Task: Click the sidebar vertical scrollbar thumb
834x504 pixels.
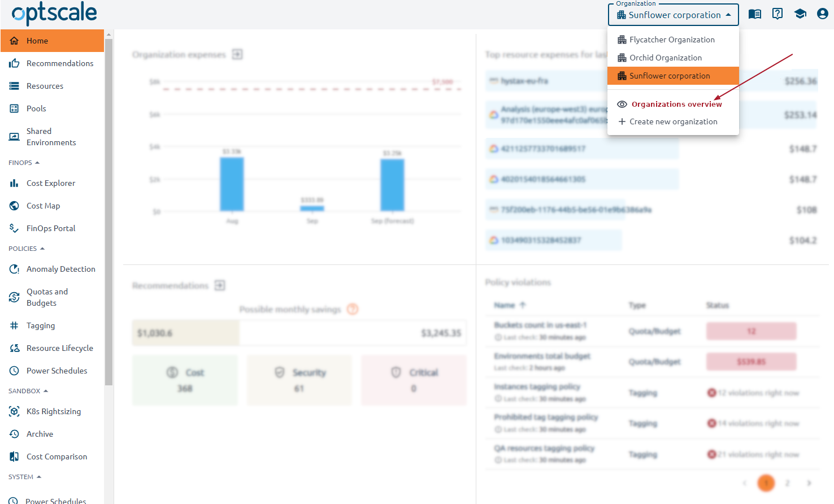Action: 109,212
